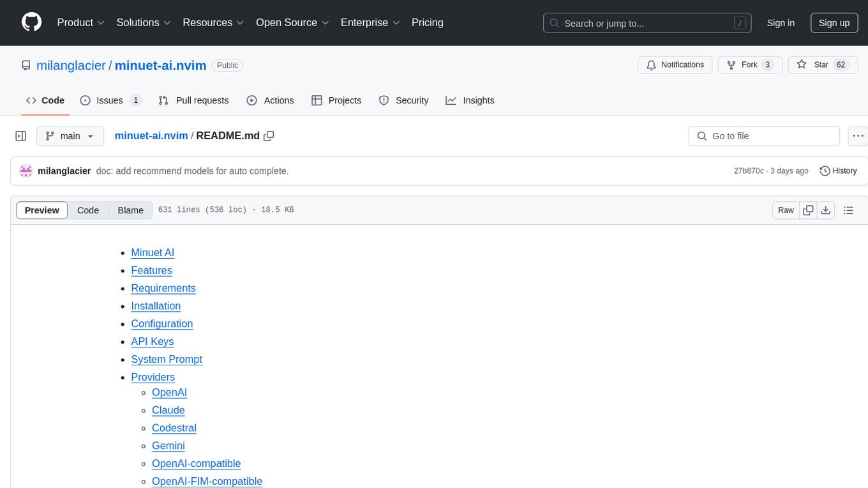Select the Actions tab
The width and height of the screenshot is (868, 488).
coord(270,100)
